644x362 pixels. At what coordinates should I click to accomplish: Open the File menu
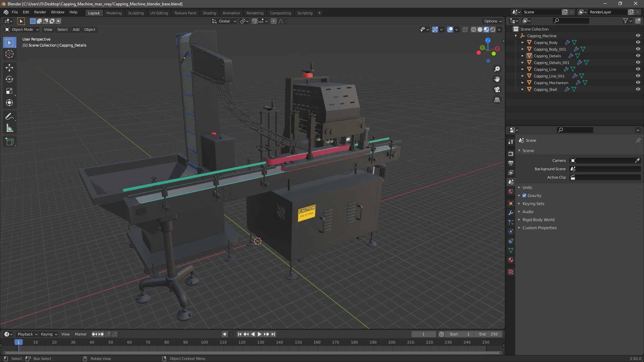[x=15, y=12]
